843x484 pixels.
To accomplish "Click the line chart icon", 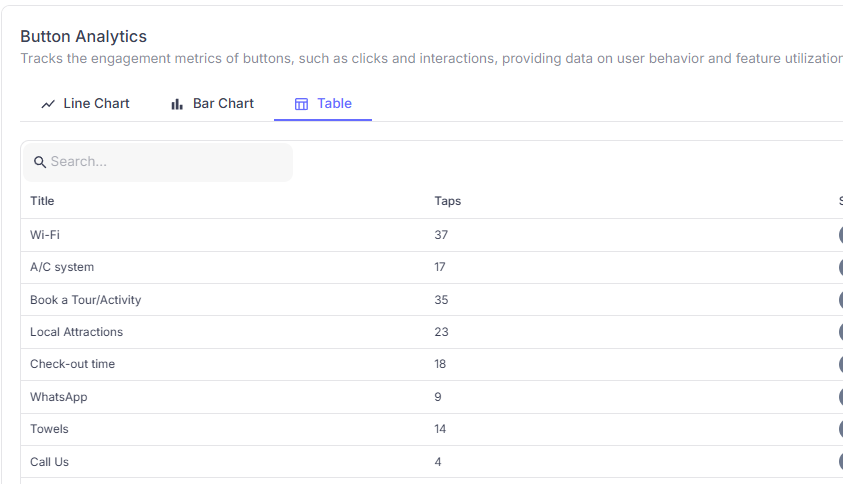I will (48, 104).
